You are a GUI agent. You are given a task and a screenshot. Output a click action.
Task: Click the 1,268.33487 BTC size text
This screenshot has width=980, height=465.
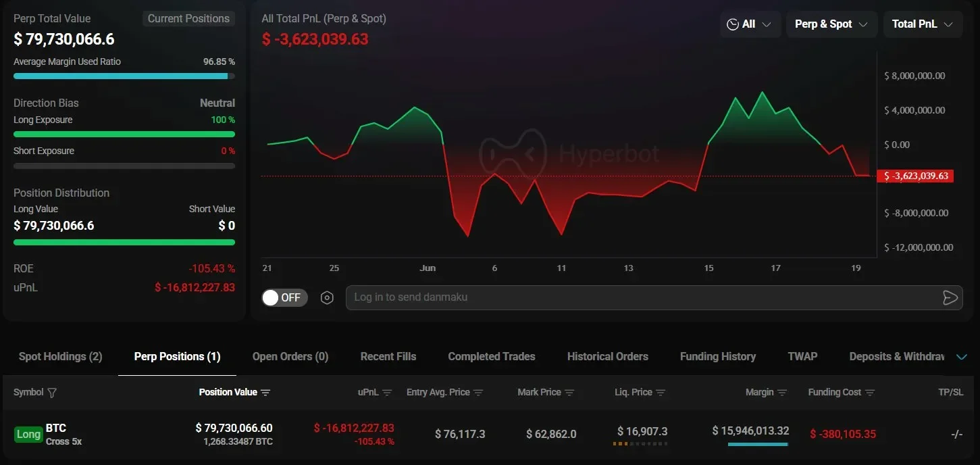[x=238, y=441]
